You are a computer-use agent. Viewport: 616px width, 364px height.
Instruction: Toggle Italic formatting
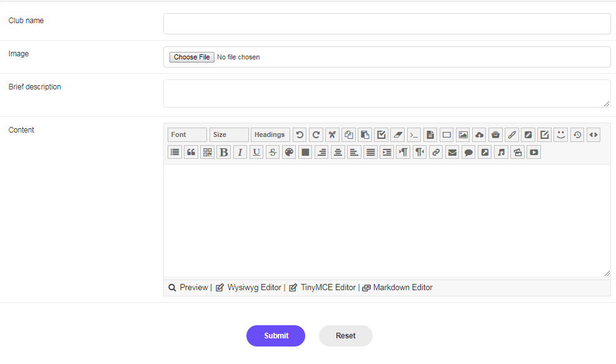coord(240,152)
